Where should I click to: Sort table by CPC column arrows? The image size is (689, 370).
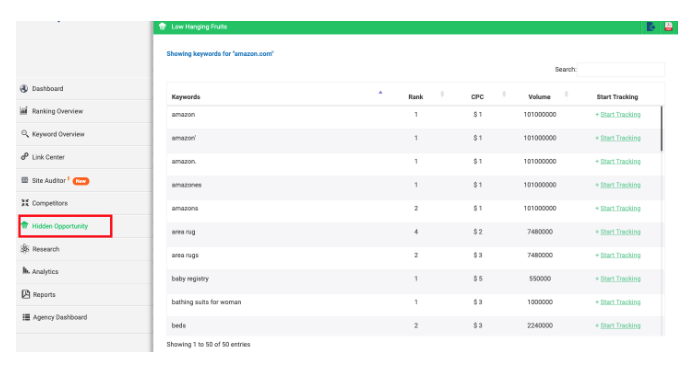click(504, 94)
